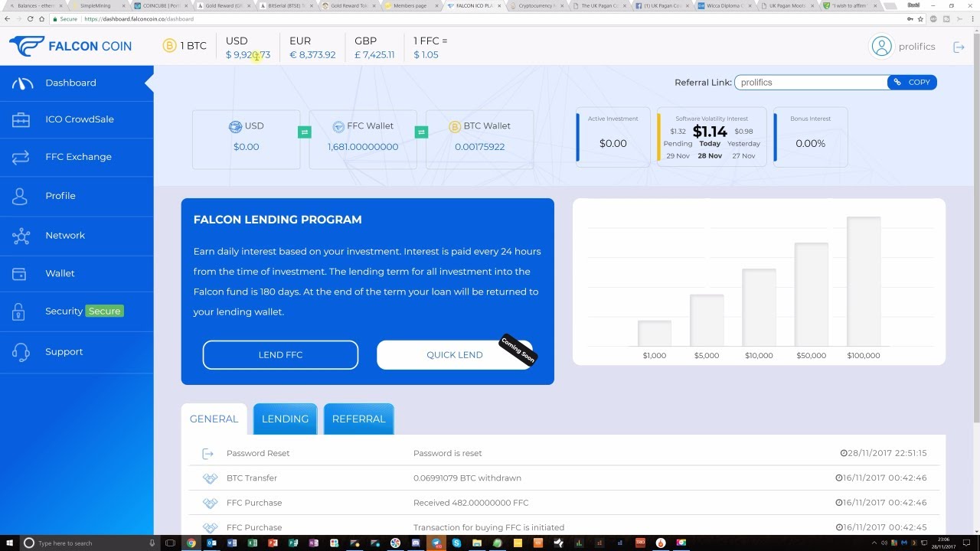980x551 pixels.
Task: Click the $10,000 bar in the chart
Action: pos(759,308)
